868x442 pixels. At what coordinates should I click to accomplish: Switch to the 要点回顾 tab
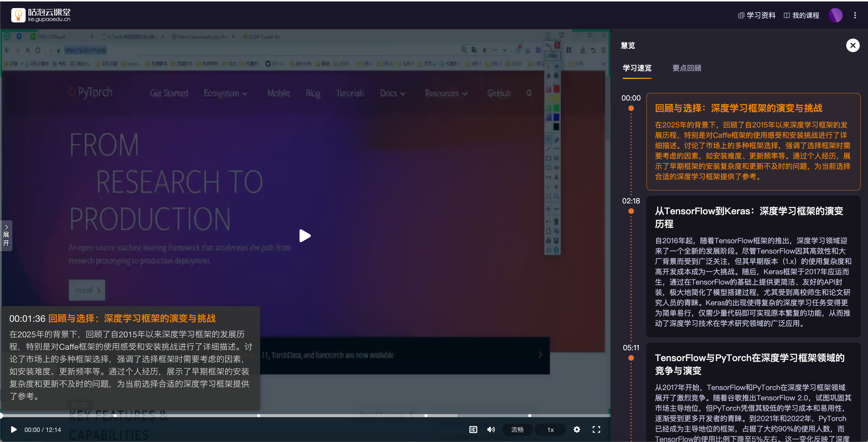point(687,68)
